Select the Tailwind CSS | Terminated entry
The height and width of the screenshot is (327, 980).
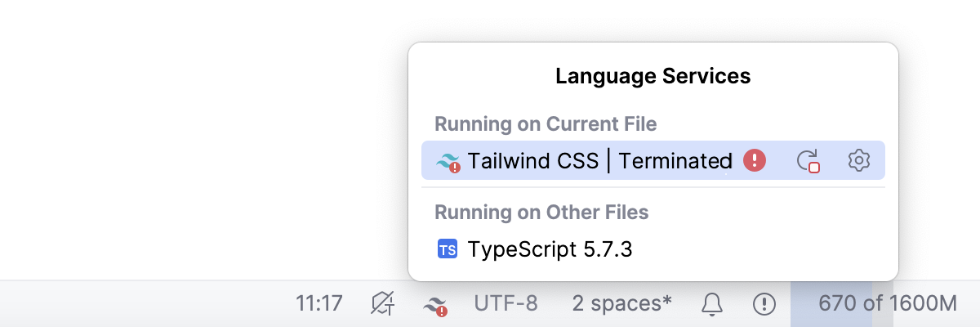coord(599,161)
